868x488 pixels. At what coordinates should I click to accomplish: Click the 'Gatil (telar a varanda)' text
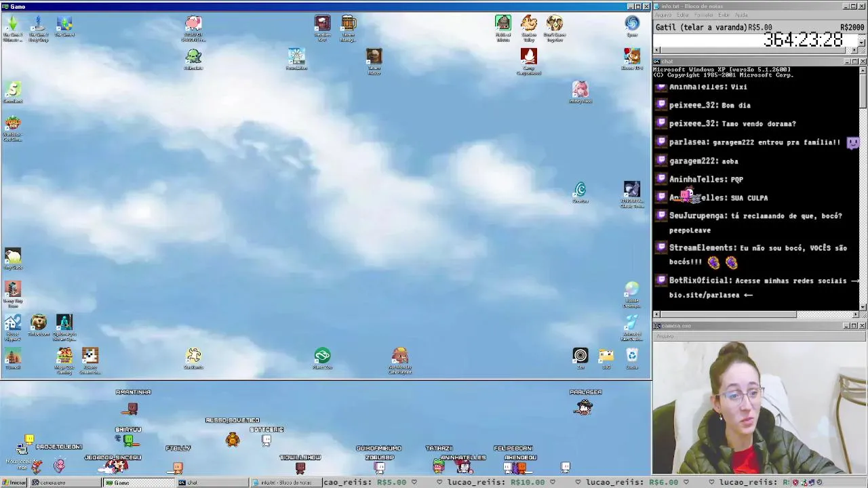[x=701, y=28]
